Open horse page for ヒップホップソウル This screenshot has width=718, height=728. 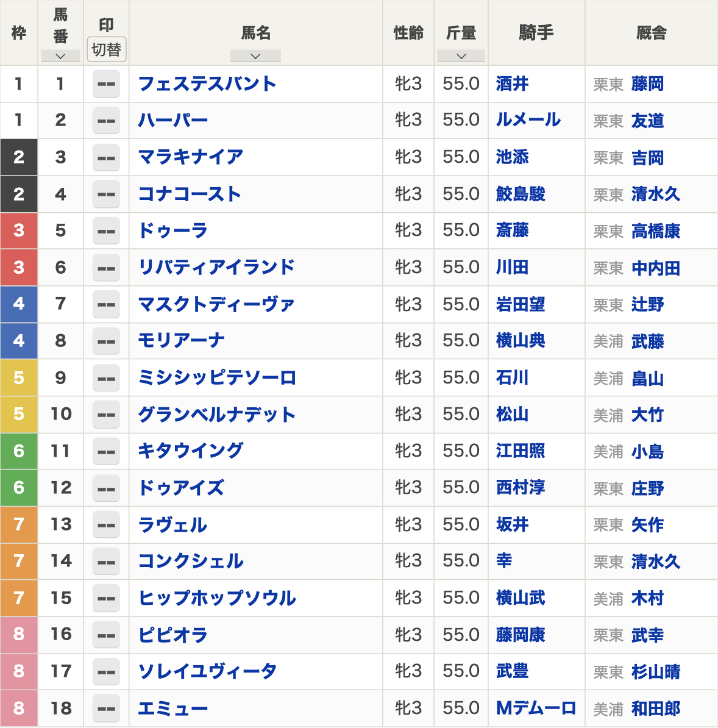[x=217, y=598]
